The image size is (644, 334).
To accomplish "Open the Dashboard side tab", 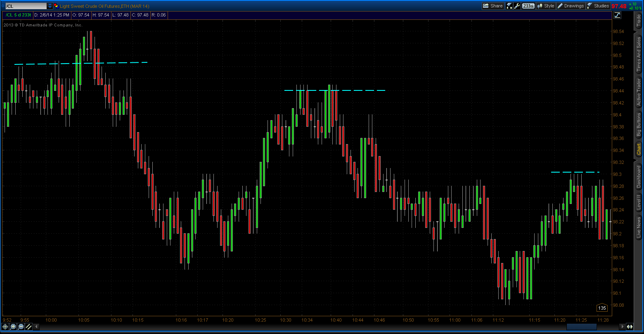I will click(x=639, y=177).
